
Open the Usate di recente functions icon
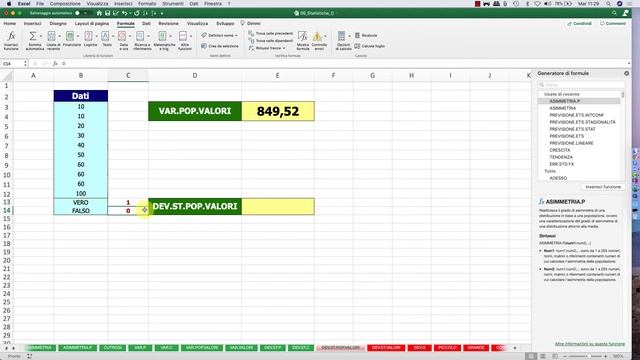pos(51,36)
